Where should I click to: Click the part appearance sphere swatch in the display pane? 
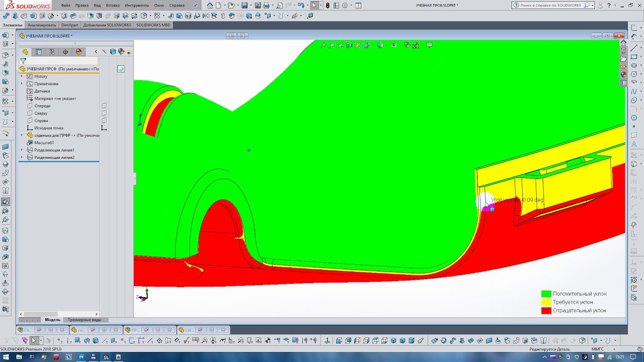coord(121,69)
